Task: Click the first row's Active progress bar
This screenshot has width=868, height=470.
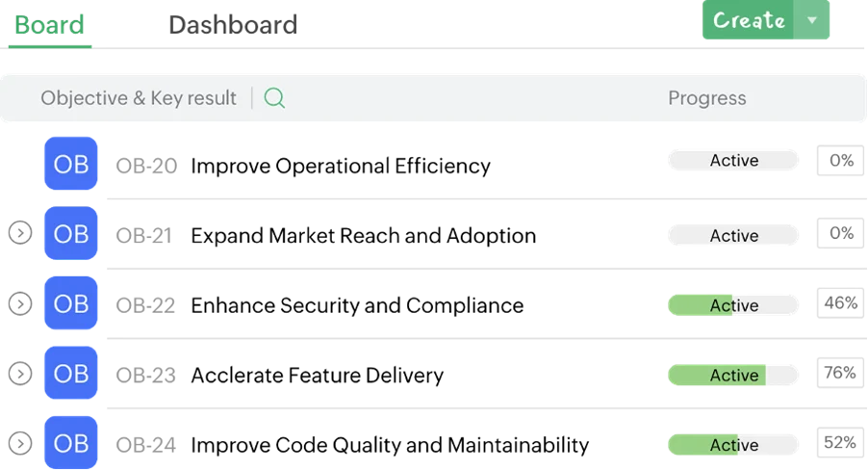Action: tap(731, 161)
